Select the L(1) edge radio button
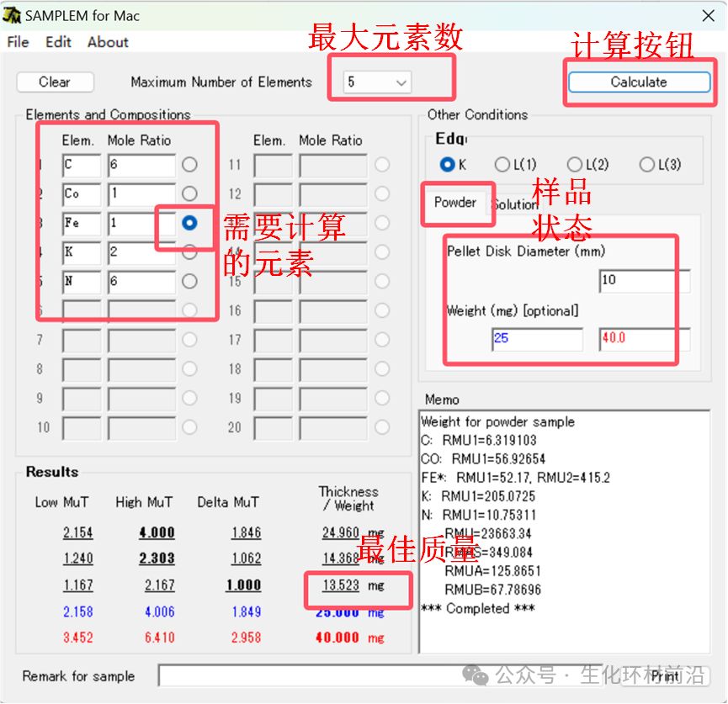 502,164
